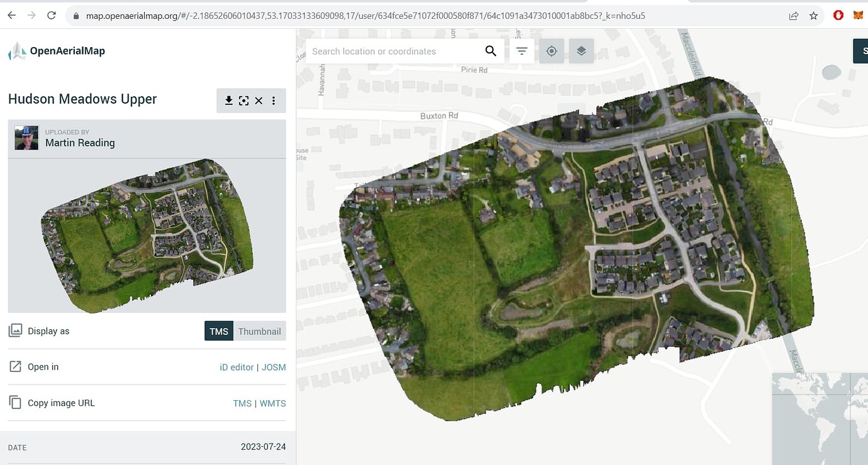Download the Hudson Meadows Upper imagery

click(x=228, y=101)
